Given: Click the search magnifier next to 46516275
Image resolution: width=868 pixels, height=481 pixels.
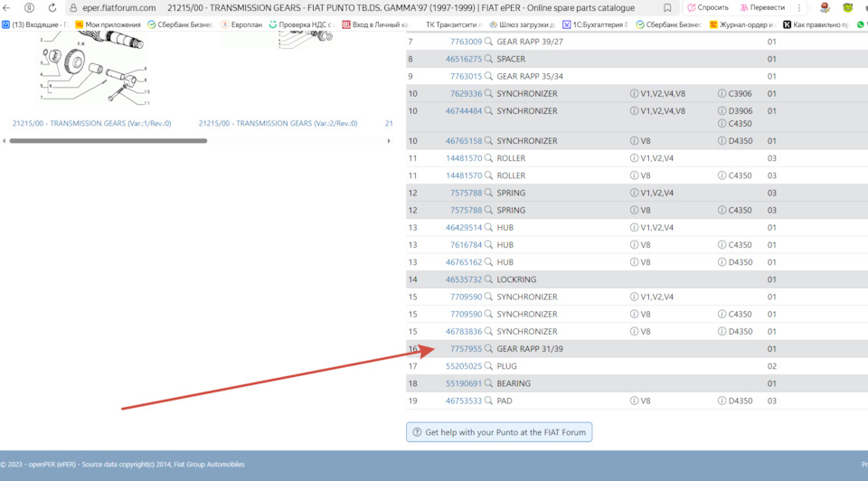Looking at the screenshot, I should click(488, 59).
